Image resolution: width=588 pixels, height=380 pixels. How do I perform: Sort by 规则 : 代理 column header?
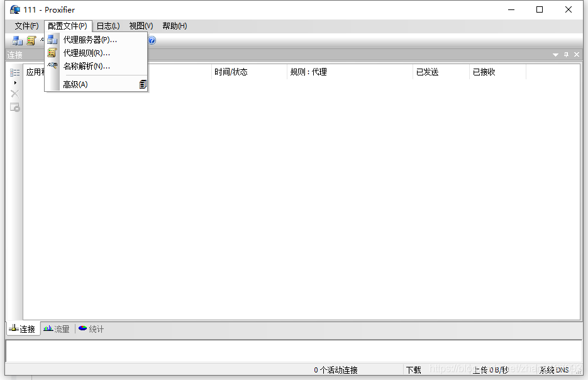tap(350, 72)
